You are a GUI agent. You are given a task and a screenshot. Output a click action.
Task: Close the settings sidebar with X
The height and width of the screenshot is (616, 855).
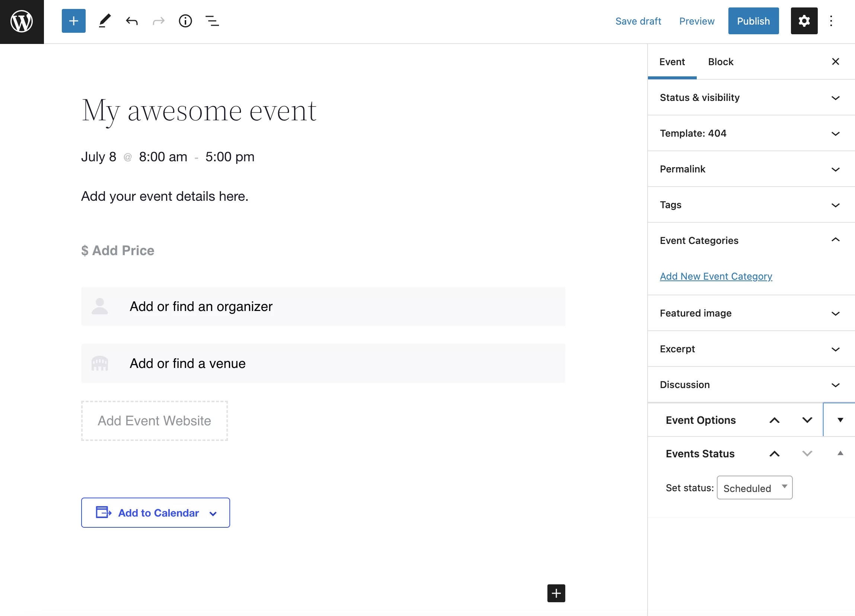pos(835,61)
